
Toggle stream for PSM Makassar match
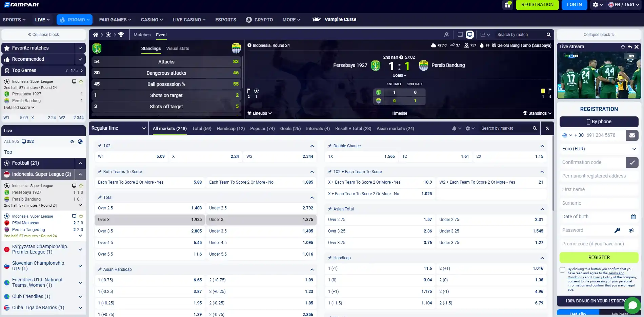pos(74,216)
